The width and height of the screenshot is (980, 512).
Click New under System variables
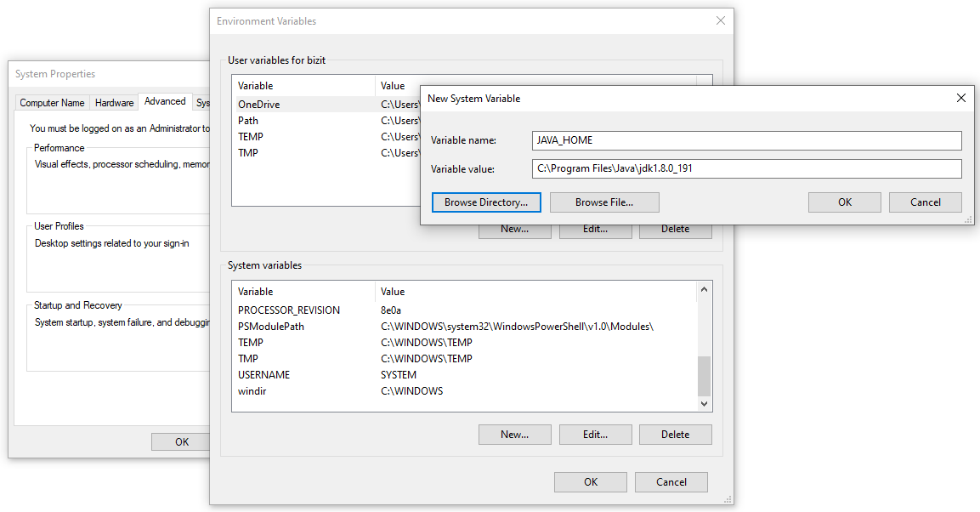[514, 435]
